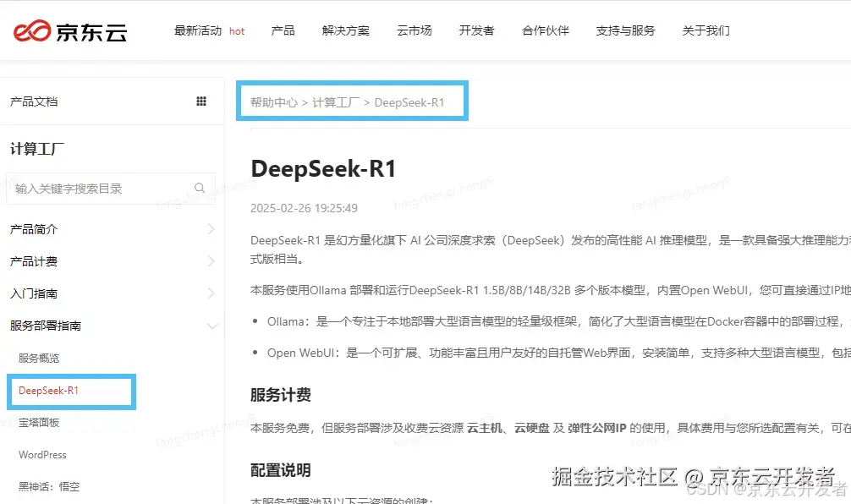Select 入门指南 in the sidebar
This screenshot has height=504, width=851.
[34, 293]
